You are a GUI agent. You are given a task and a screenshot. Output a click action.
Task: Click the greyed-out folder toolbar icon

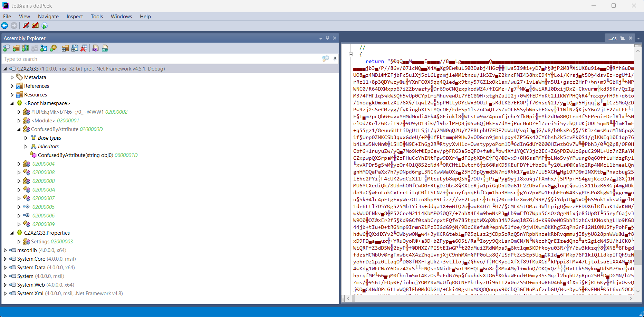tap(35, 48)
